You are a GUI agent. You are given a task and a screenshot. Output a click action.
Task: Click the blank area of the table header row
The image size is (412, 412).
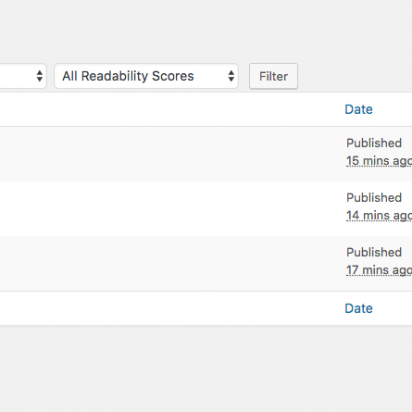[167, 109]
